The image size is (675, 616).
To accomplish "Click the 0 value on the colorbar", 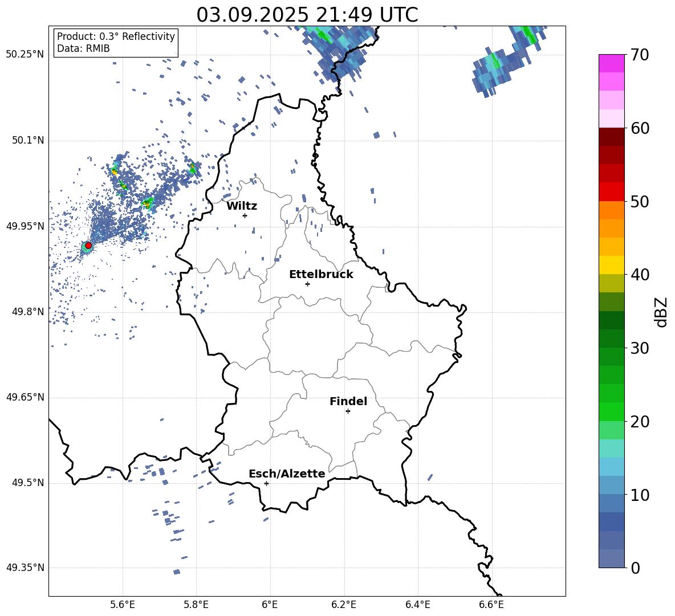I will [x=636, y=568].
